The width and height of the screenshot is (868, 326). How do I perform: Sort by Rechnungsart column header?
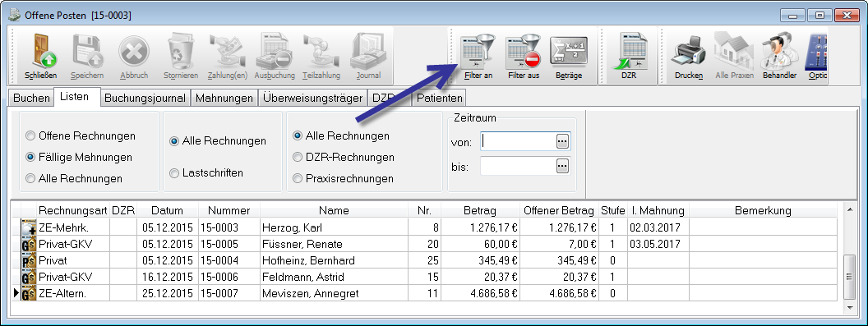(x=73, y=210)
